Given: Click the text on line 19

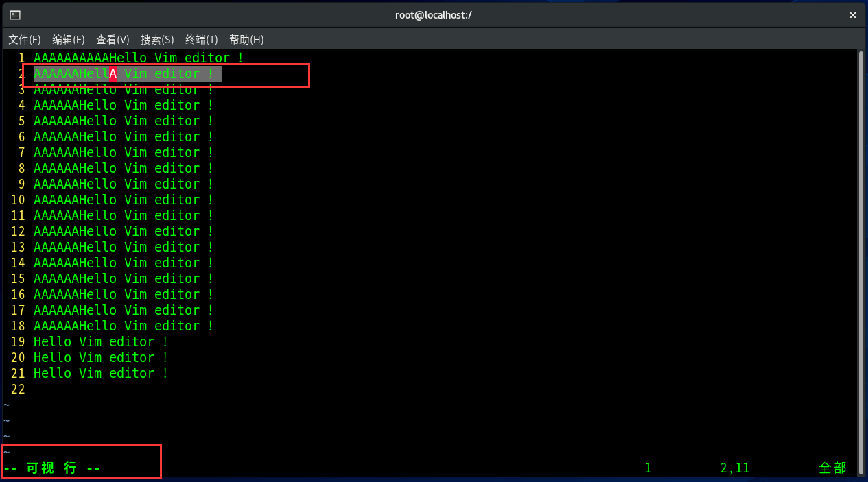Looking at the screenshot, I should [x=101, y=341].
